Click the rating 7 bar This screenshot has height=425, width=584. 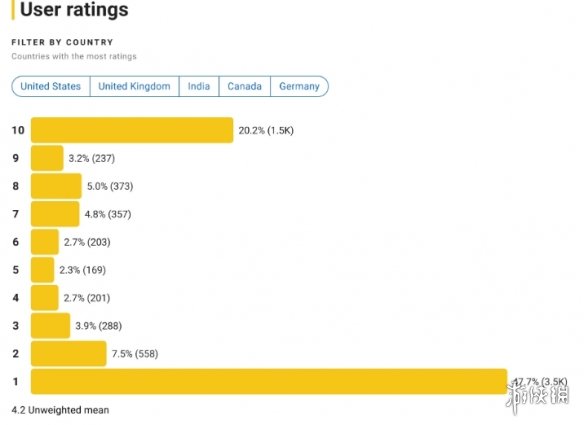pos(55,214)
